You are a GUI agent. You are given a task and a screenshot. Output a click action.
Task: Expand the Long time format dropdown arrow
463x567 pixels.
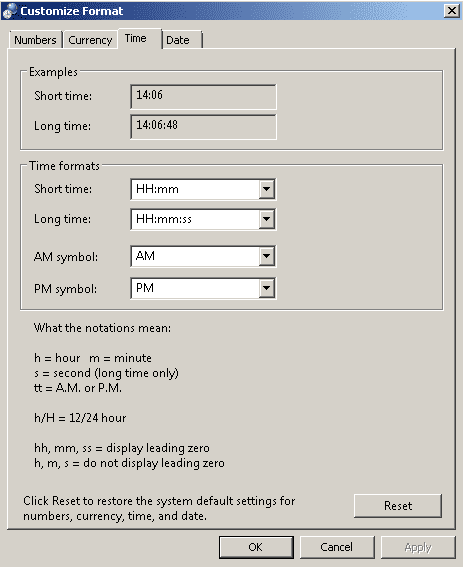[x=267, y=219]
